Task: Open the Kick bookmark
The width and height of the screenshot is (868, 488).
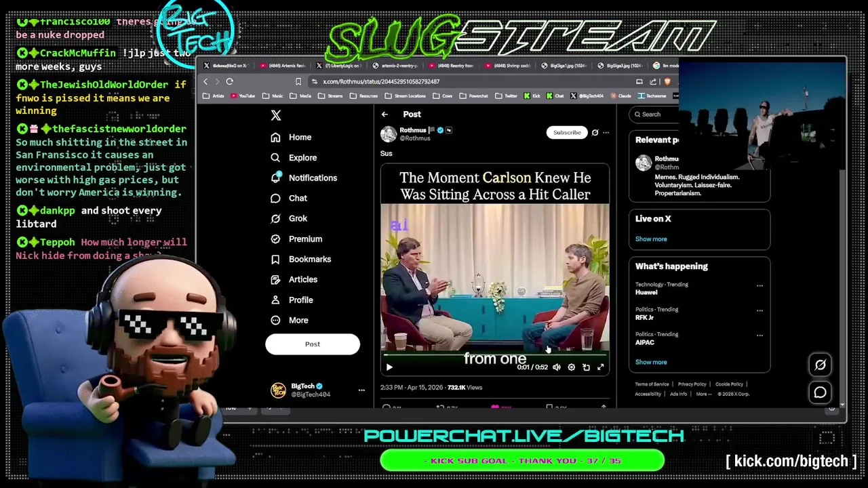Action: [x=532, y=96]
